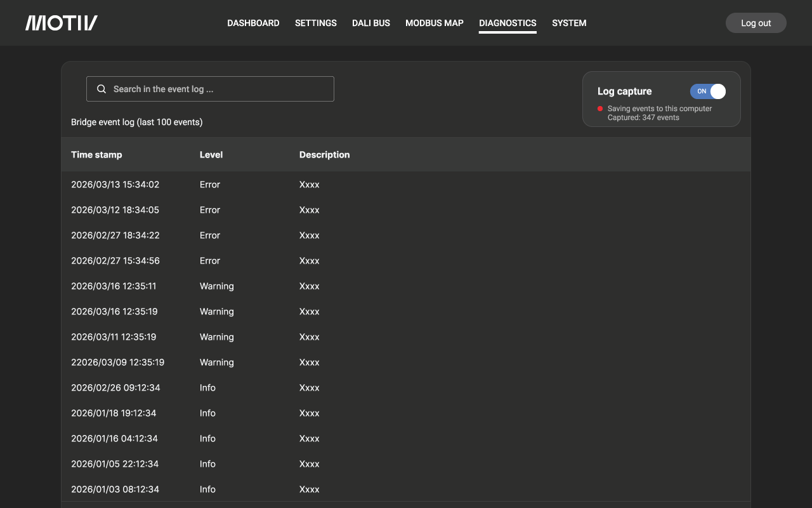Click 'Saving events to this computer' text
Viewport: 812px width, 508px height.
pos(660,109)
